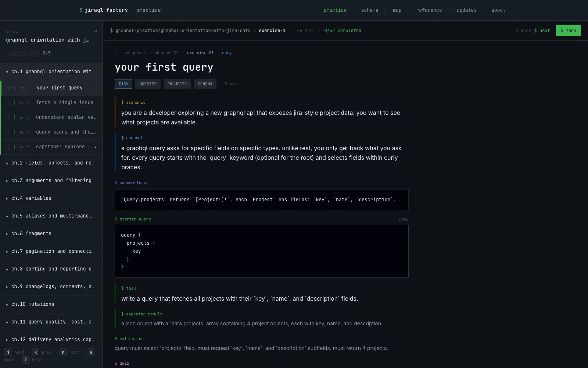Click the '$ validation' heading
Screen dimensions: 588x368
[x=129, y=339]
